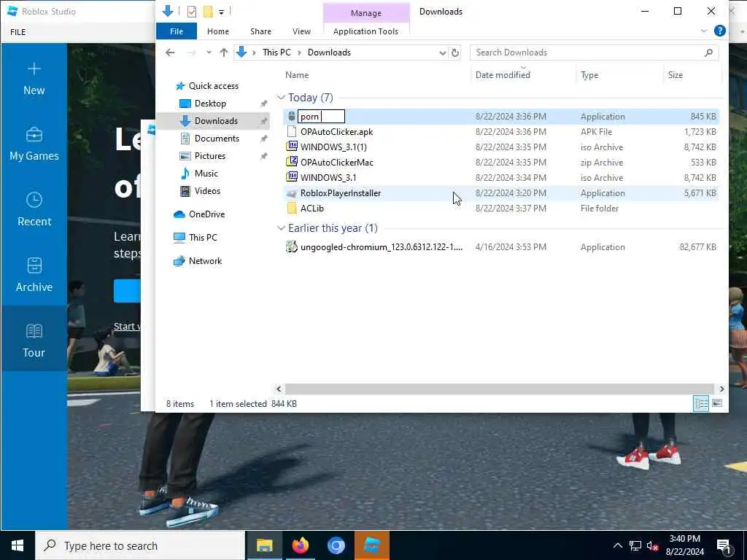This screenshot has width=747, height=560.
Task: Switch to Details view layout button
Action: click(701, 404)
